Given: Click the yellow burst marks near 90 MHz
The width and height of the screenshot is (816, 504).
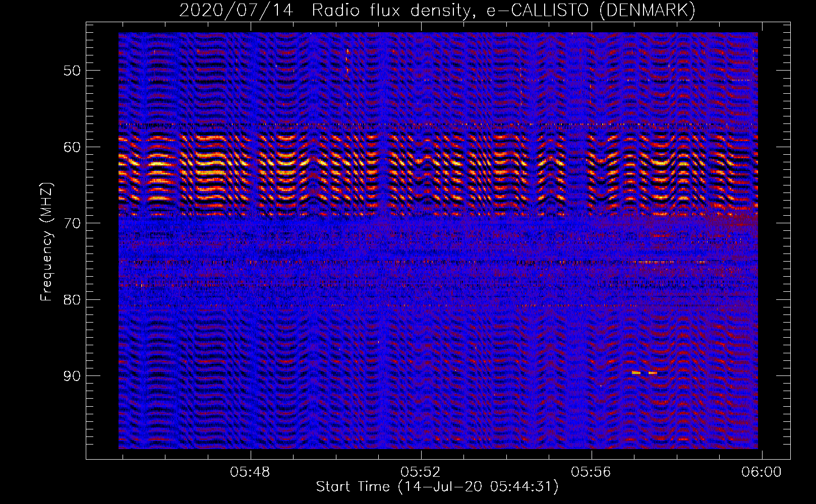Looking at the screenshot, I should [x=644, y=372].
